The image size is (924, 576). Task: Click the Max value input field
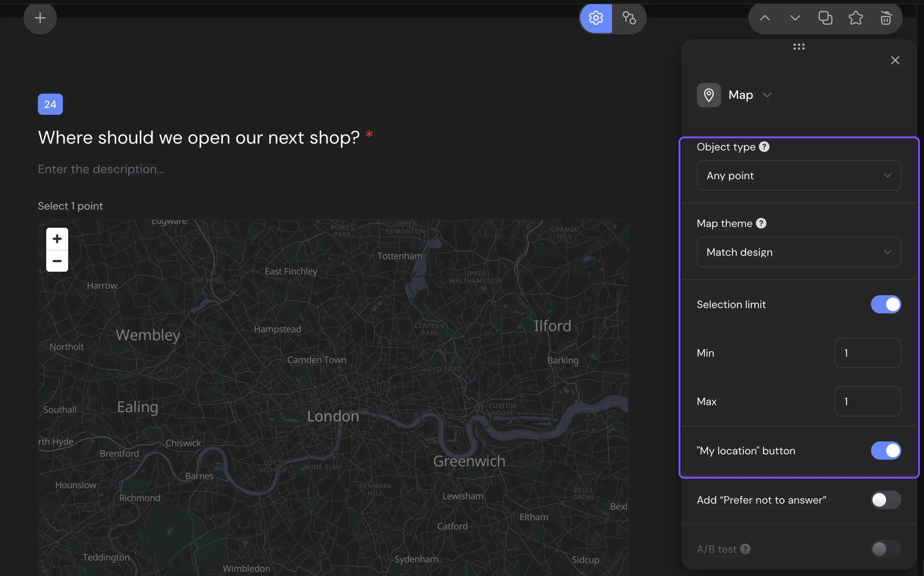coord(867,401)
